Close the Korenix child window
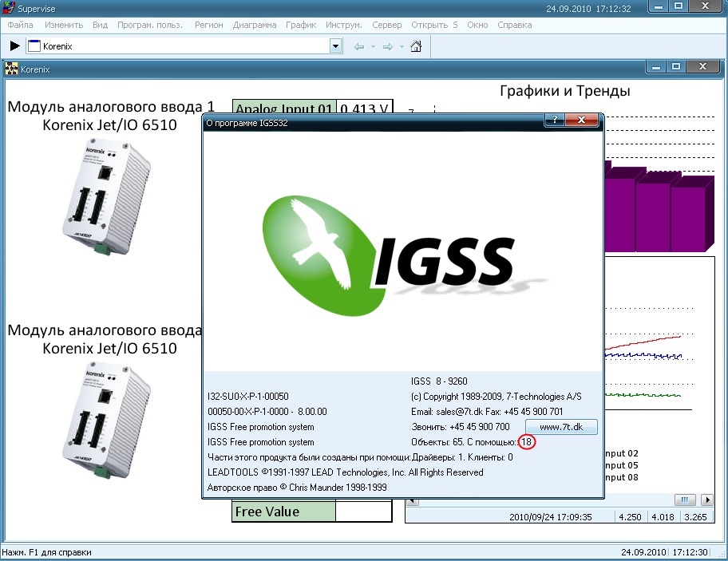The height and width of the screenshot is (561, 728). (703, 67)
